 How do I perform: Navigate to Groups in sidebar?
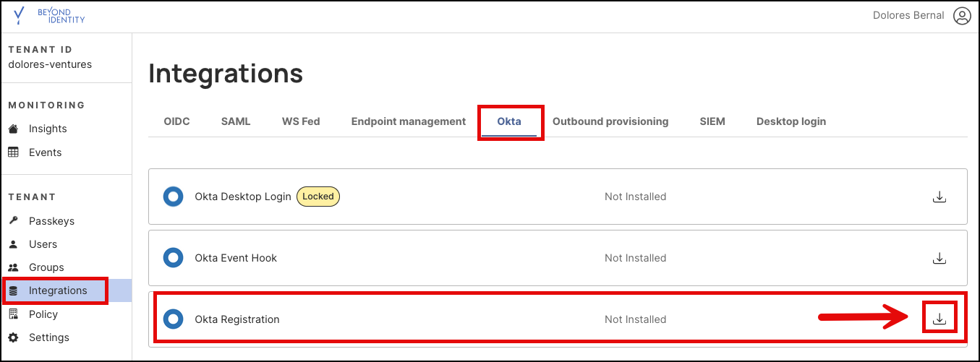[46, 267]
